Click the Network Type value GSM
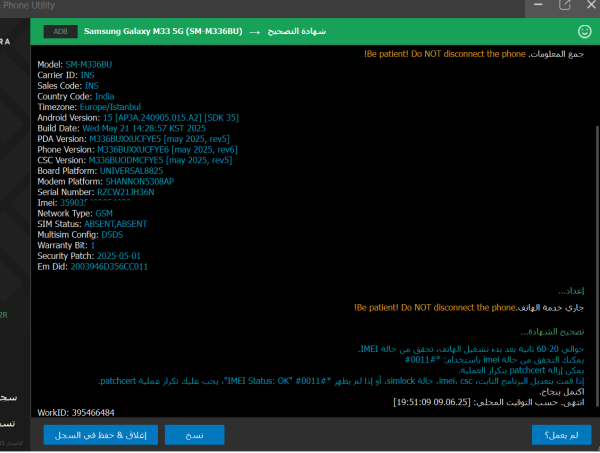This screenshot has height=453, width=600. point(104,213)
